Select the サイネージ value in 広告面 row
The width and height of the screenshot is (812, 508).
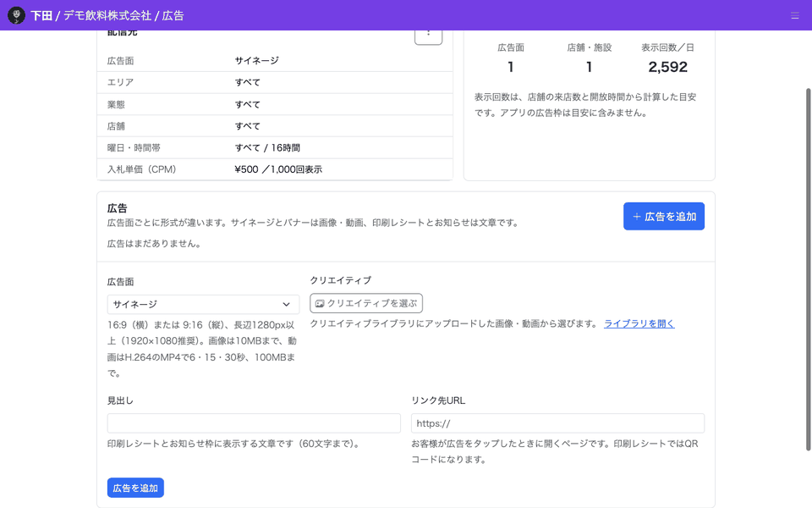[x=256, y=61]
